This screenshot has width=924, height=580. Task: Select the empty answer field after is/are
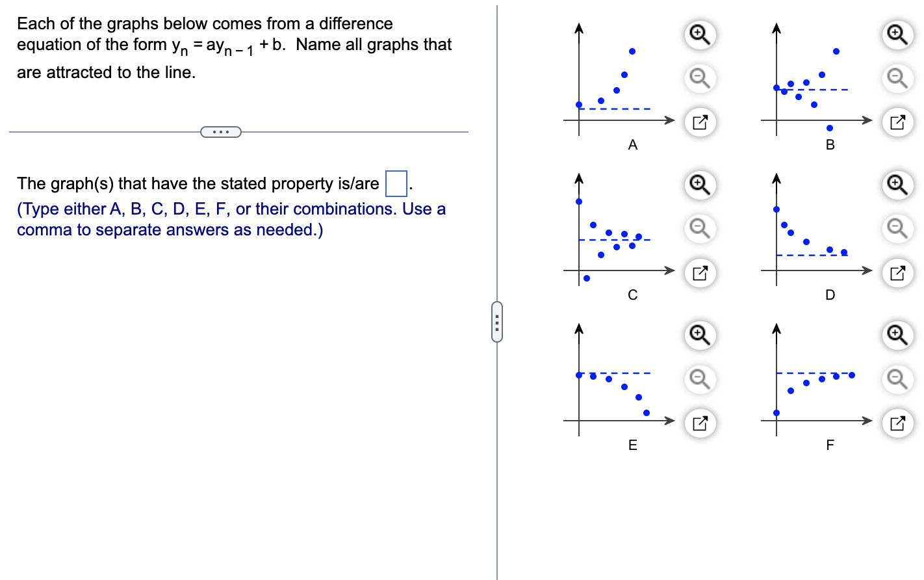pyautogui.click(x=396, y=182)
